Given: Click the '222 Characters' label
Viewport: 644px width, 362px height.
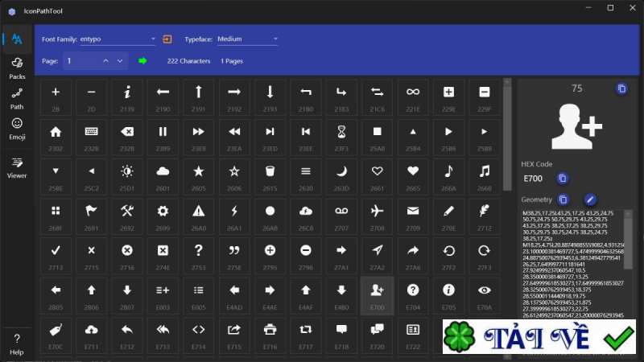Looking at the screenshot, I should click(x=188, y=61).
